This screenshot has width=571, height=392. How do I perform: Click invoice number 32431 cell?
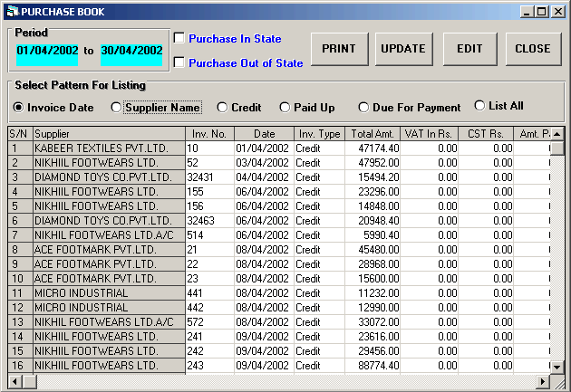[209, 177]
